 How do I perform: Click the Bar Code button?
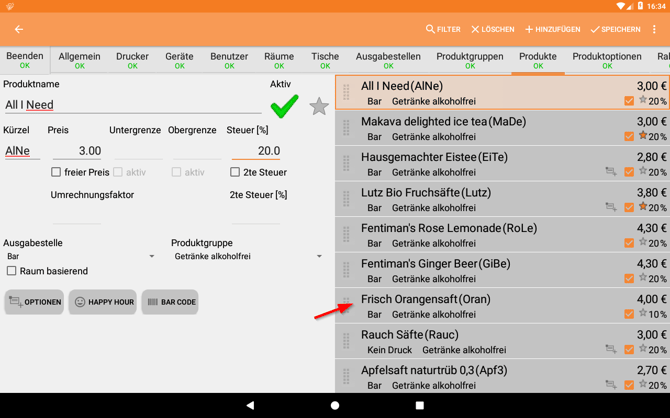click(170, 302)
